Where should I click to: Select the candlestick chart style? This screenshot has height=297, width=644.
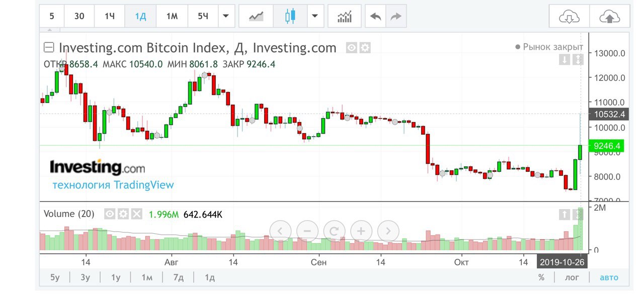(x=289, y=17)
